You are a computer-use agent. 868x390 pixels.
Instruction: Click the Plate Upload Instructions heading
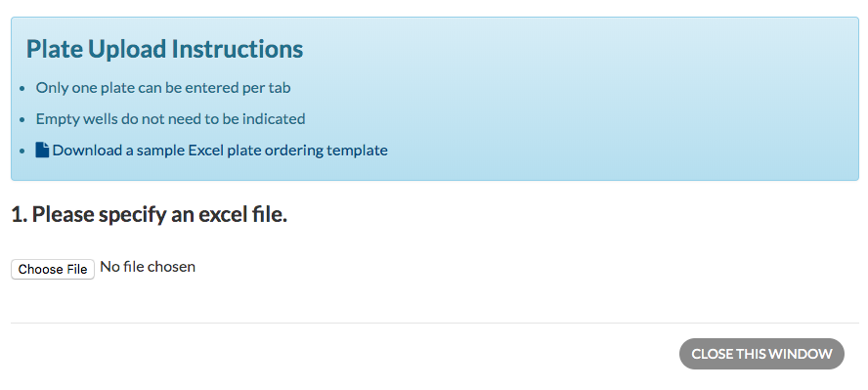164,49
